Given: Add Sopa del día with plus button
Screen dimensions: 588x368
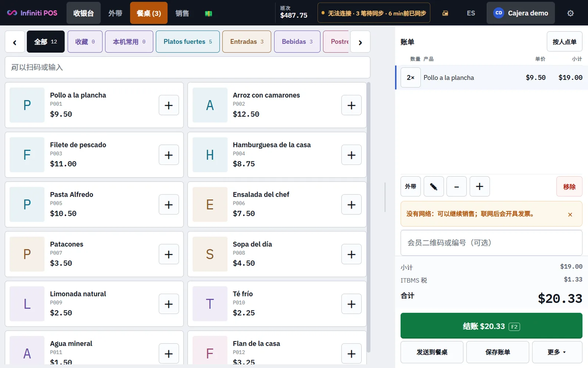Looking at the screenshot, I should coord(351,254).
